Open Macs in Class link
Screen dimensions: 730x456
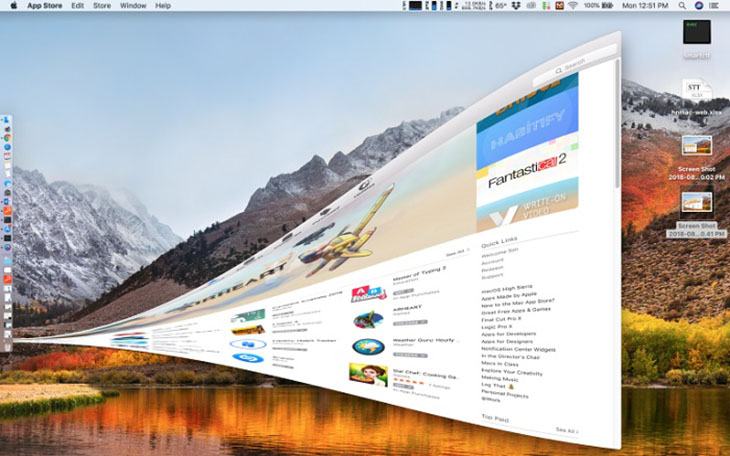tap(500, 364)
